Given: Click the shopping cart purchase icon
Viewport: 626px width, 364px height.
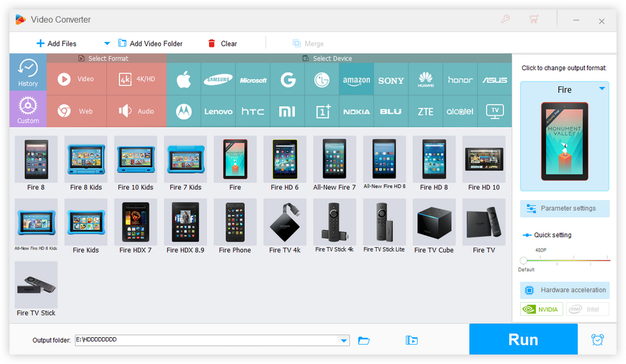Looking at the screenshot, I should (x=534, y=19).
